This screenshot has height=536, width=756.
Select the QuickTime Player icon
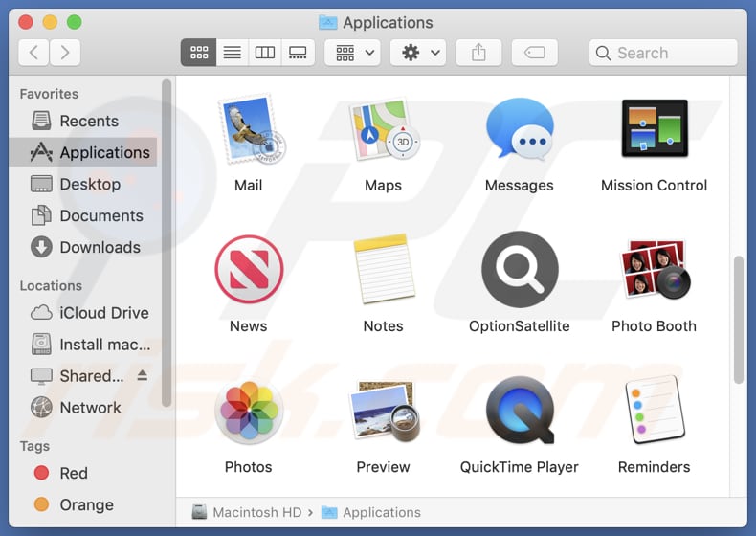click(x=520, y=411)
